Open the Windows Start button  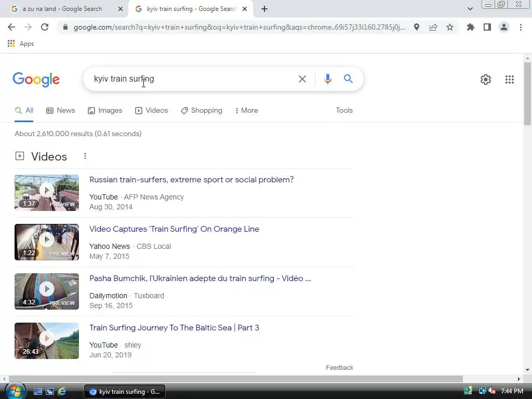15,391
